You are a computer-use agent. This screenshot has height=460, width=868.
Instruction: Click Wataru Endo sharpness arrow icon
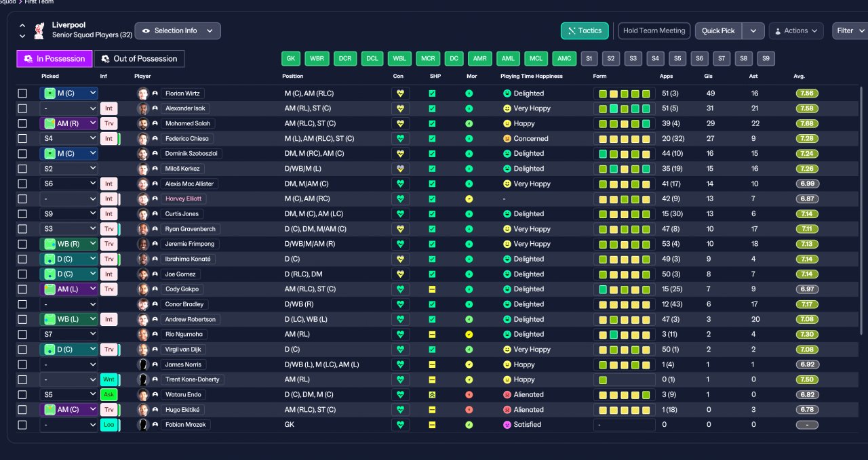[432, 394]
